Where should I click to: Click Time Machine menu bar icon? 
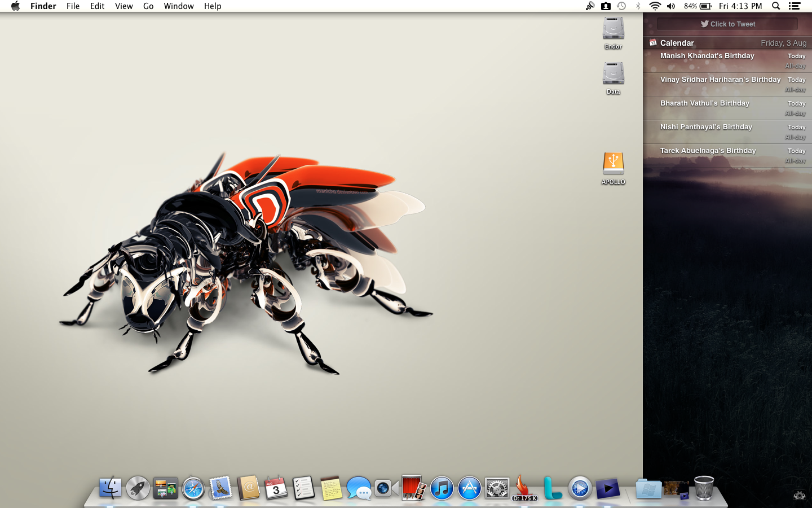621,6
